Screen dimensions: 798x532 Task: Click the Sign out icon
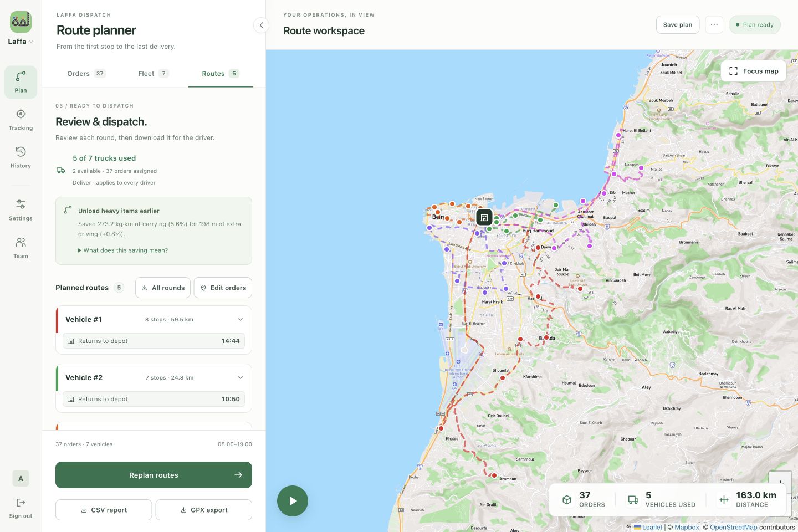(x=21, y=503)
